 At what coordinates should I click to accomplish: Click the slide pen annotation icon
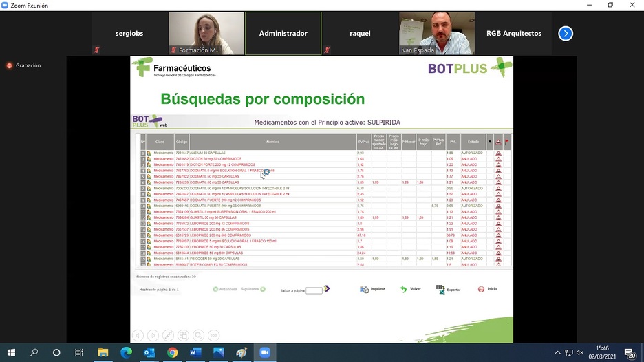[x=169, y=335]
